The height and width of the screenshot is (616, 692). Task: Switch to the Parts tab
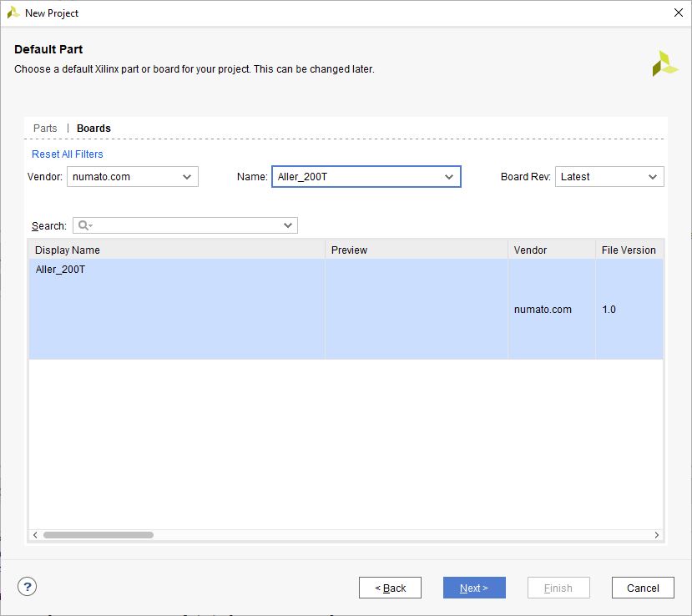[45, 128]
